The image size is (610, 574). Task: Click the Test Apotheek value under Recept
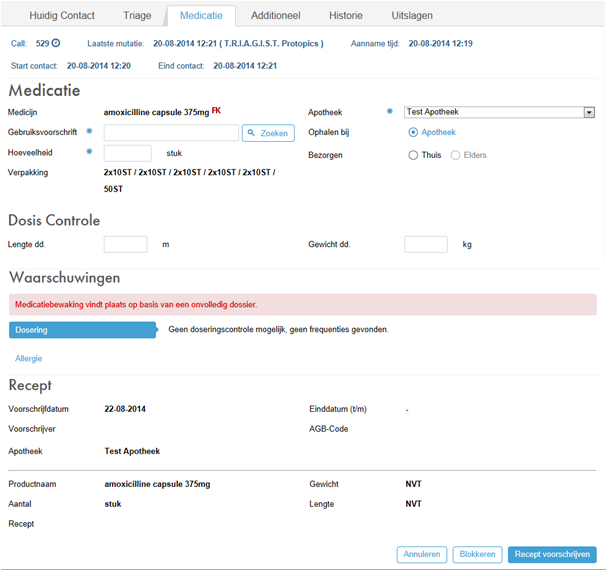click(x=132, y=451)
